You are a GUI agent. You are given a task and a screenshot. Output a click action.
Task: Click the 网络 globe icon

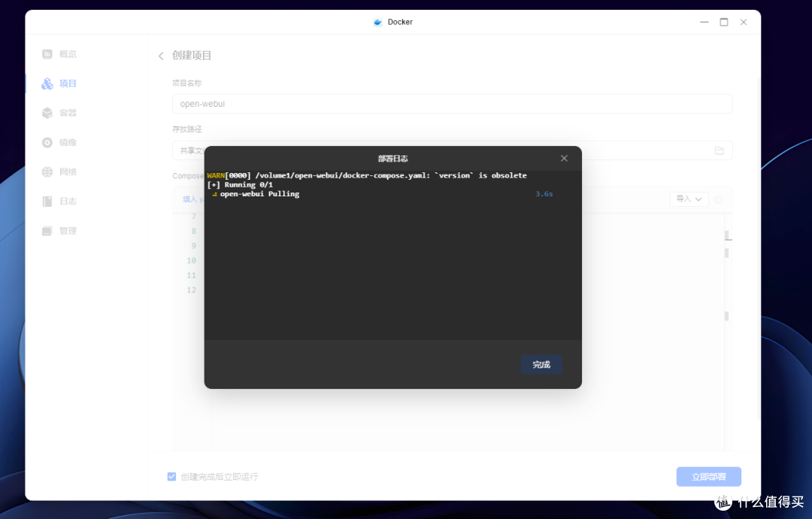47,172
